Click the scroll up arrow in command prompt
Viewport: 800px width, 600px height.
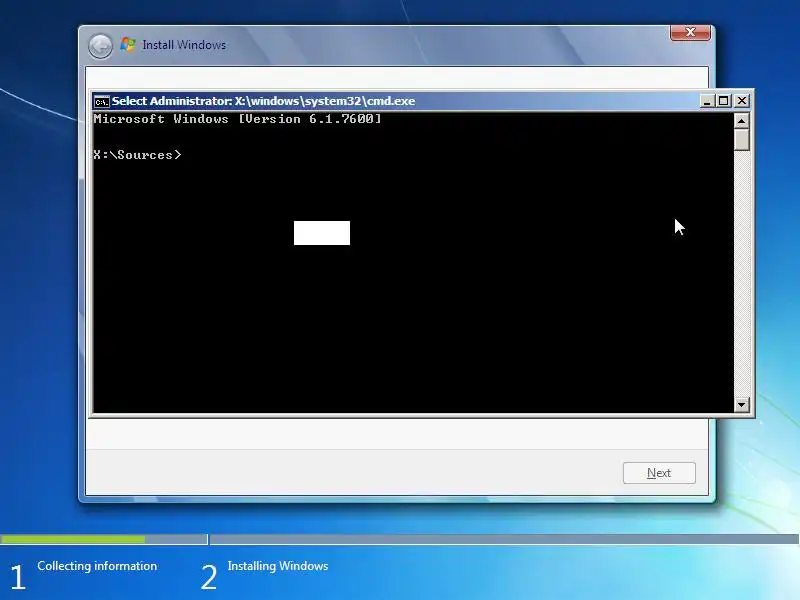(x=741, y=121)
